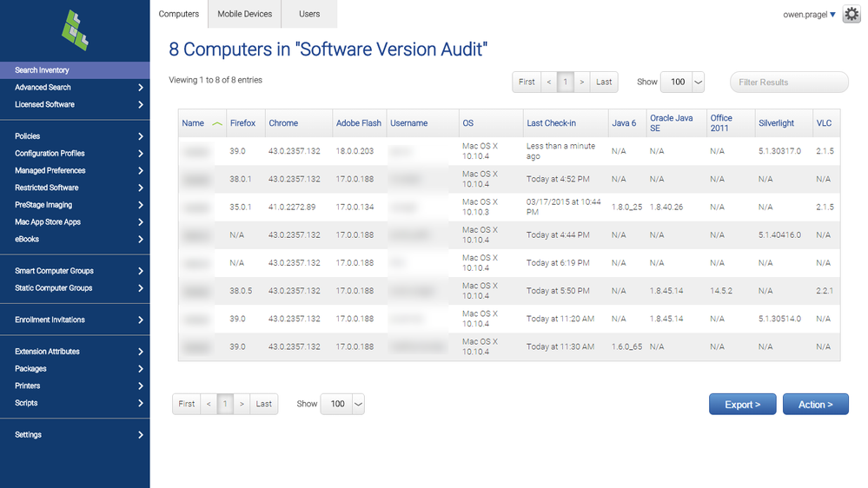The image size is (868, 488).
Task: Expand Advanced Search menu
Action: click(75, 88)
